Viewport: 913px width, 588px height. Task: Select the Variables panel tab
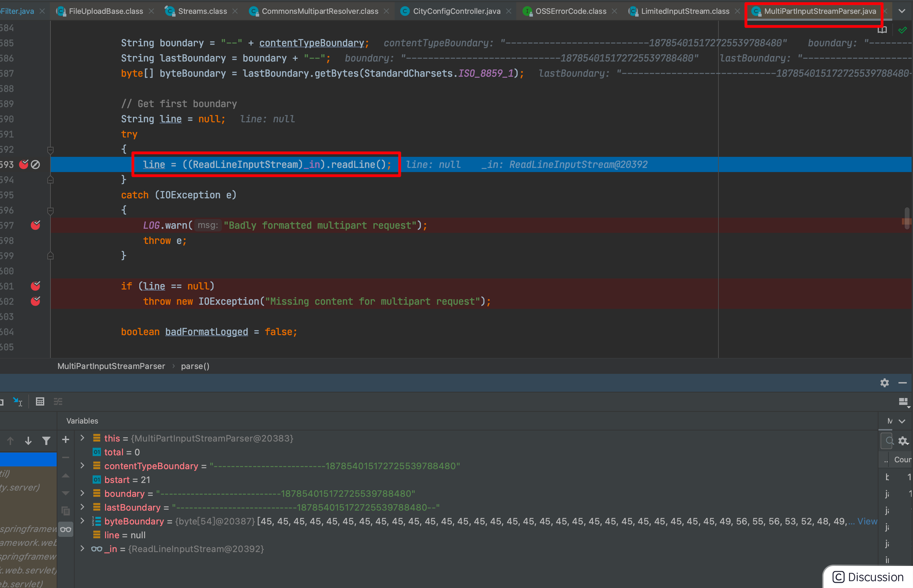(82, 421)
